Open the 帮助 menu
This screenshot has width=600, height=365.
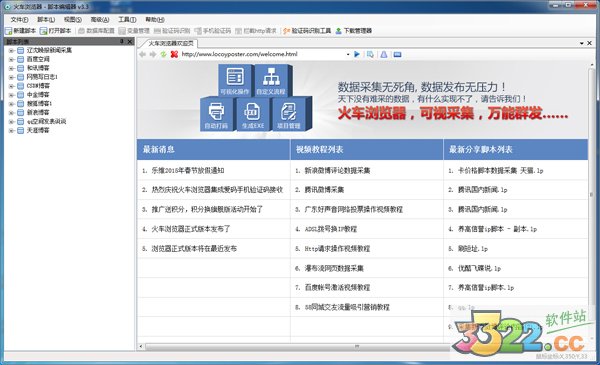click(x=155, y=20)
